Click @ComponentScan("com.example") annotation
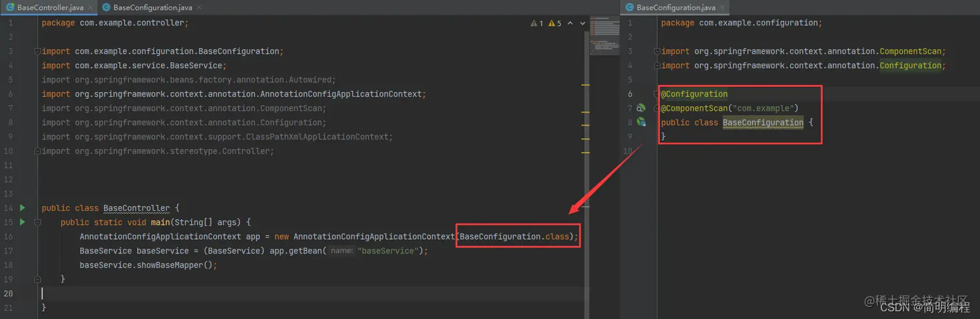This screenshot has width=980, height=319. point(730,108)
